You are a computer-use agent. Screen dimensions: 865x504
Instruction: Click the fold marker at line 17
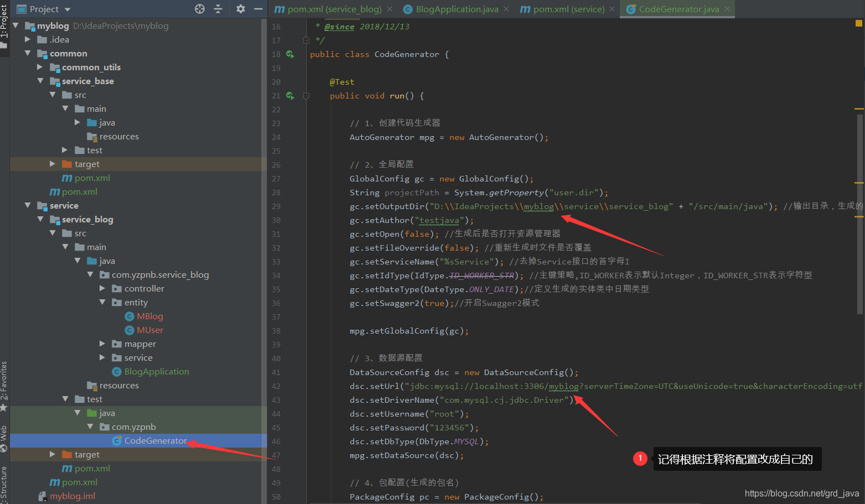coord(306,40)
